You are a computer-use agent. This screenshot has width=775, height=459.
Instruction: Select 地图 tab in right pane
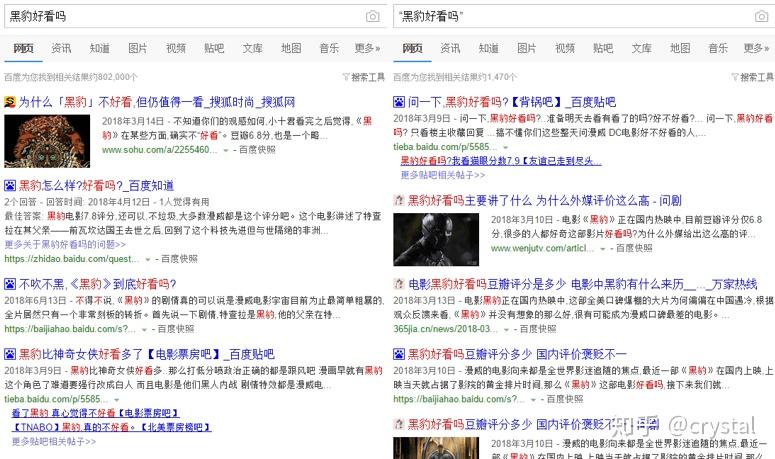pyautogui.click(x=680, y=48)
